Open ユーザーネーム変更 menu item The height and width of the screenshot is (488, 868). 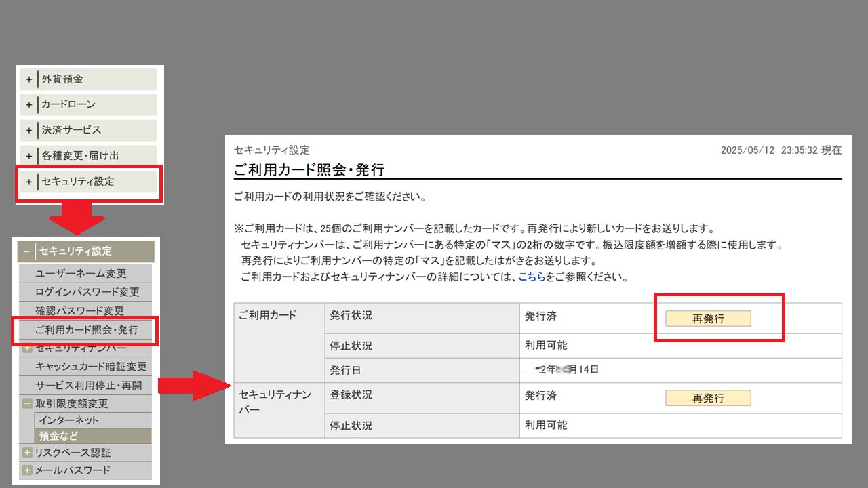pyautogui.click(x=85, y=273)
